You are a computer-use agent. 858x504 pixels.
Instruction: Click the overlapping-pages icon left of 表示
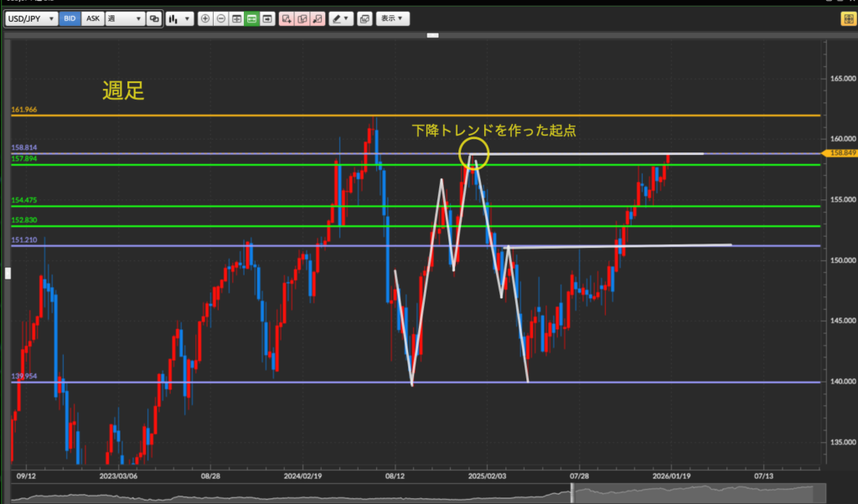(364, 18)
